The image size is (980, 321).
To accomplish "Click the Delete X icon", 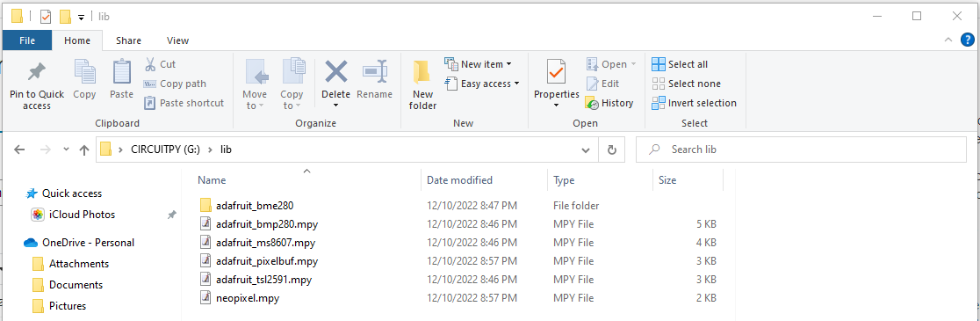I will (x=336, y=71).
